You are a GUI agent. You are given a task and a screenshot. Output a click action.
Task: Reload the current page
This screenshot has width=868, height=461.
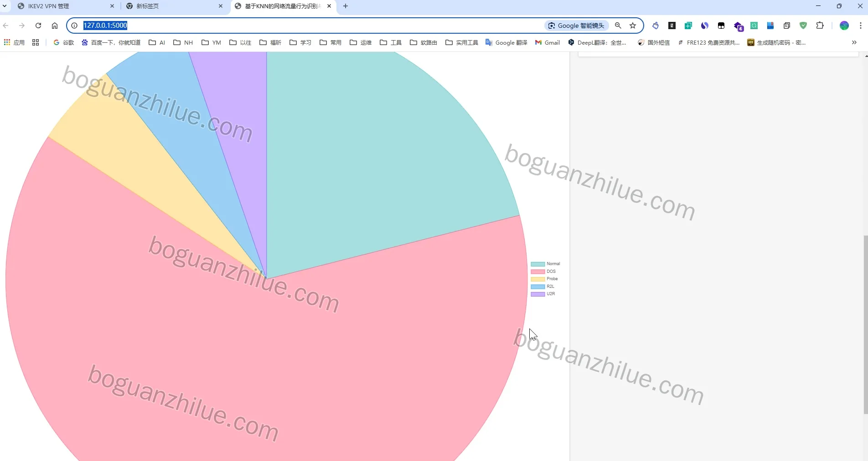[38, 26]
